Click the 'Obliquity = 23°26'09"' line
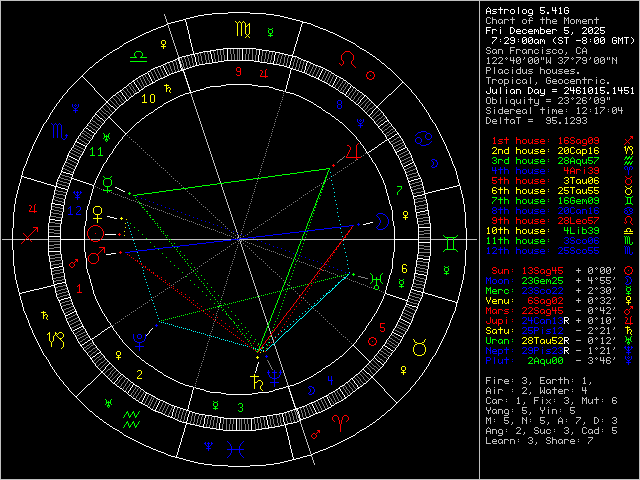Viewport: 640px width, 480px height. pyautogui.click(x=548, y=101)
